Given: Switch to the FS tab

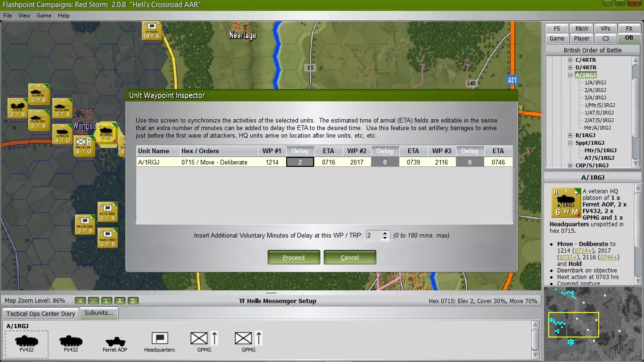Looking at the screenshot, I should pyautogui.click(x=557, y=28).
